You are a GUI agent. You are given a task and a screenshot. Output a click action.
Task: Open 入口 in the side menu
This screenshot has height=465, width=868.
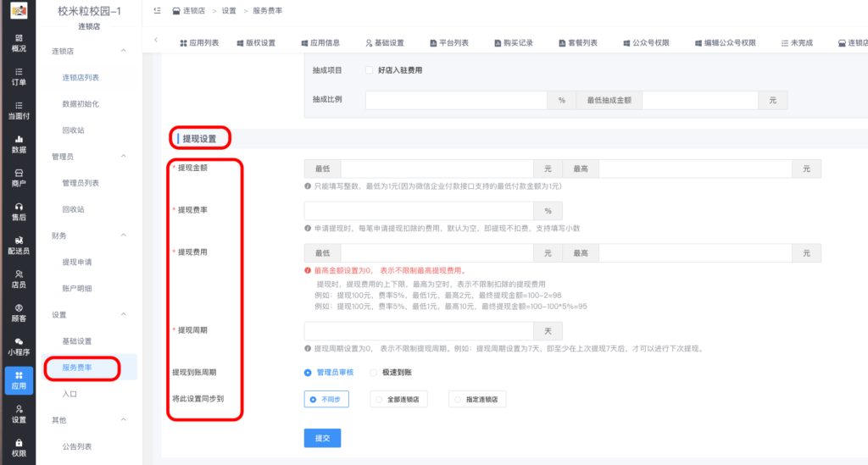tap(70, 394)
